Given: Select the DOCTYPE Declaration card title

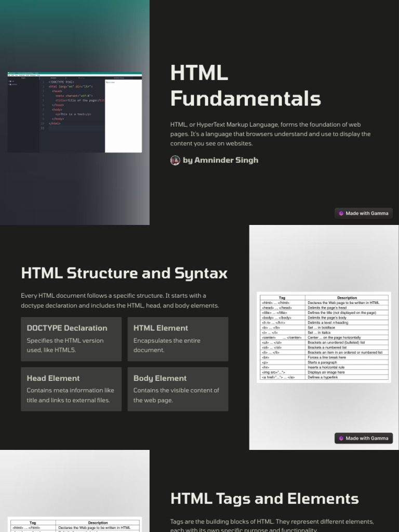Looking at the screenshot, I should 67,328.
